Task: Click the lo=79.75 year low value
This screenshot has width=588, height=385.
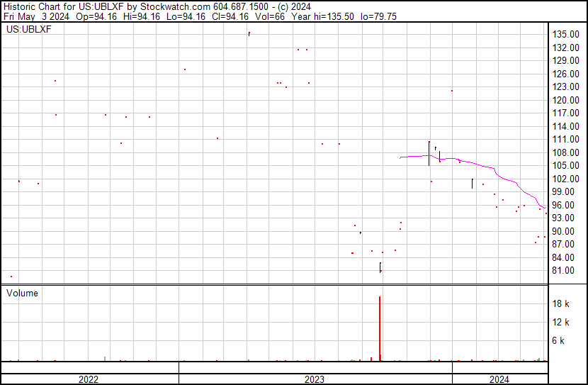Action: click(x=378, y=16)
